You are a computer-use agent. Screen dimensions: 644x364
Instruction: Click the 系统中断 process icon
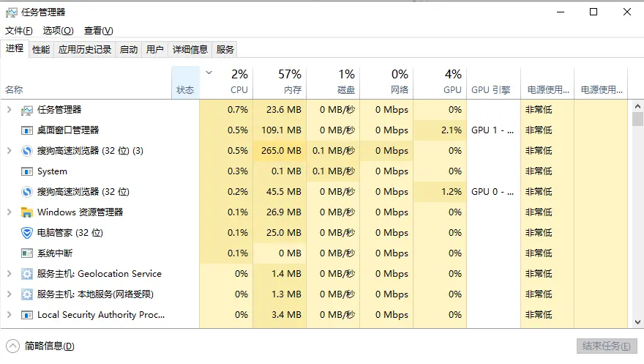tap(27, 253)
